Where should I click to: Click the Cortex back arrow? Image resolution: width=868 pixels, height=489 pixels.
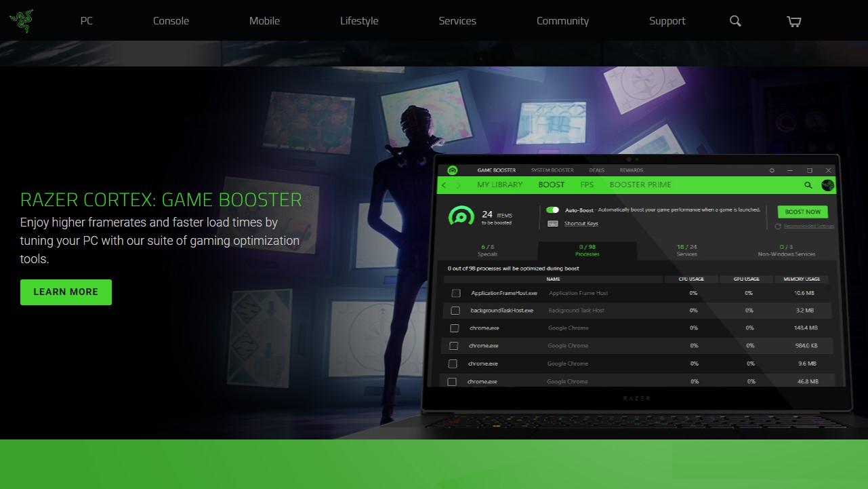[445, 184]
